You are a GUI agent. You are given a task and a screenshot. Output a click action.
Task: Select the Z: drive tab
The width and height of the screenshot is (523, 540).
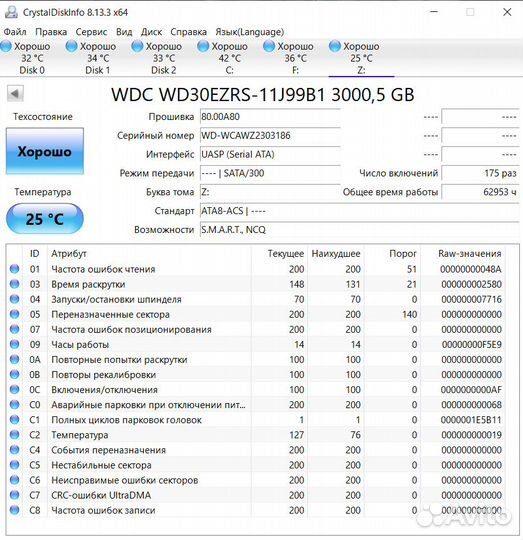pos(361,58)
